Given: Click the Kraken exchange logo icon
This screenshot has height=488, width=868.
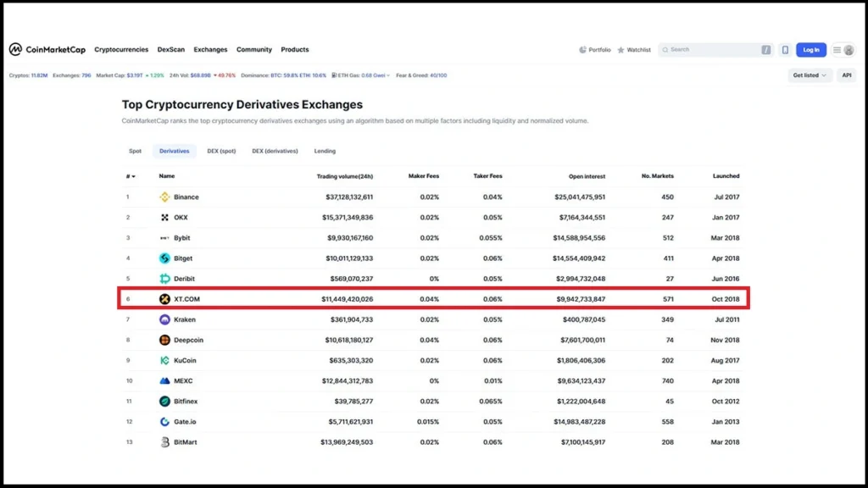Looking at the screenshot, I should [164, 319].
